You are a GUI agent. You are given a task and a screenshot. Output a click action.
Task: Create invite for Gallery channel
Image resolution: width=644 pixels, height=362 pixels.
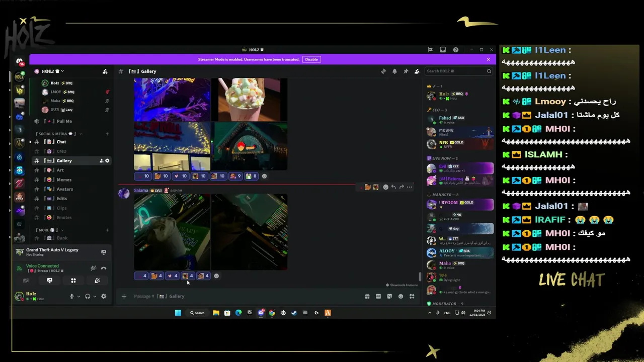(101, 161)
